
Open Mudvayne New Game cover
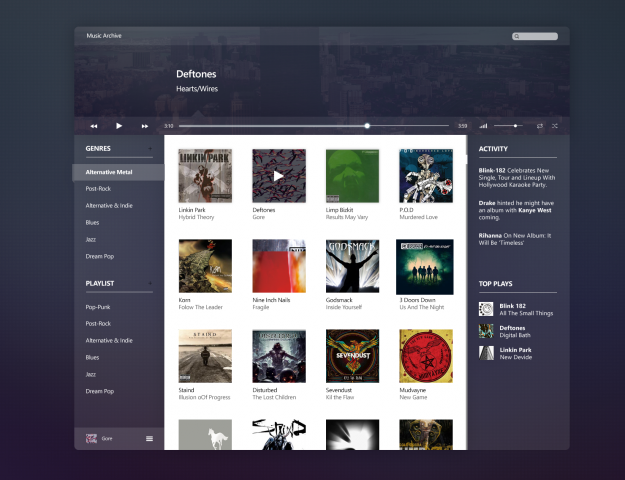[x=426, y=356]
